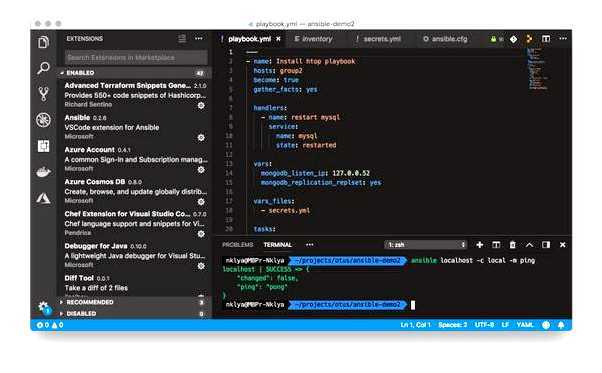Split the terminal pane

(x=496, y=245)
